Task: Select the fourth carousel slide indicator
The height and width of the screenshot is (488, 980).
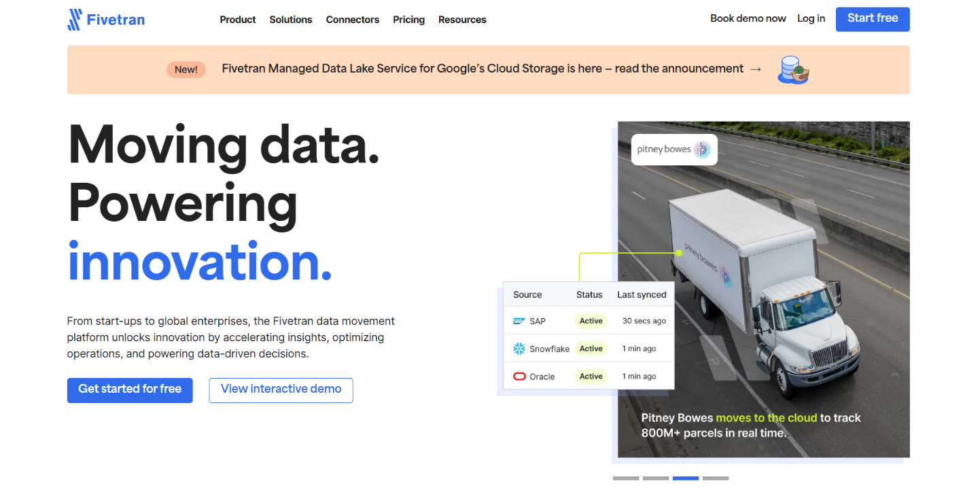Action: click(x=716, y=478)
